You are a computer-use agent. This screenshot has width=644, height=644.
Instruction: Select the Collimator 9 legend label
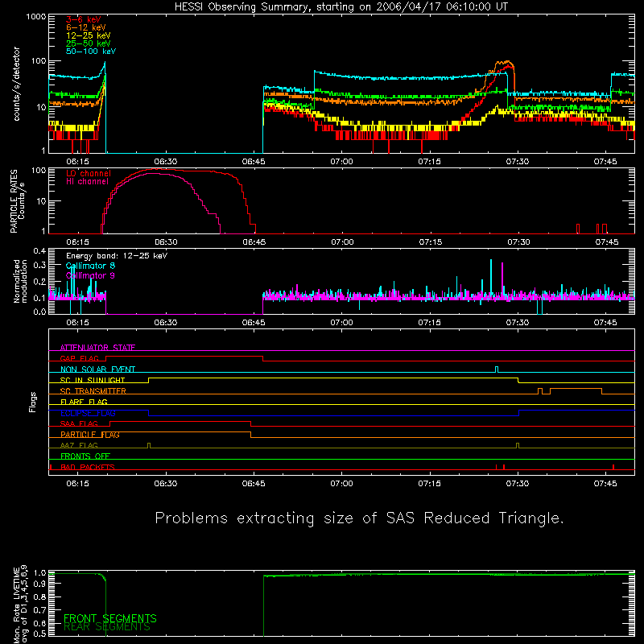(90, 275)
